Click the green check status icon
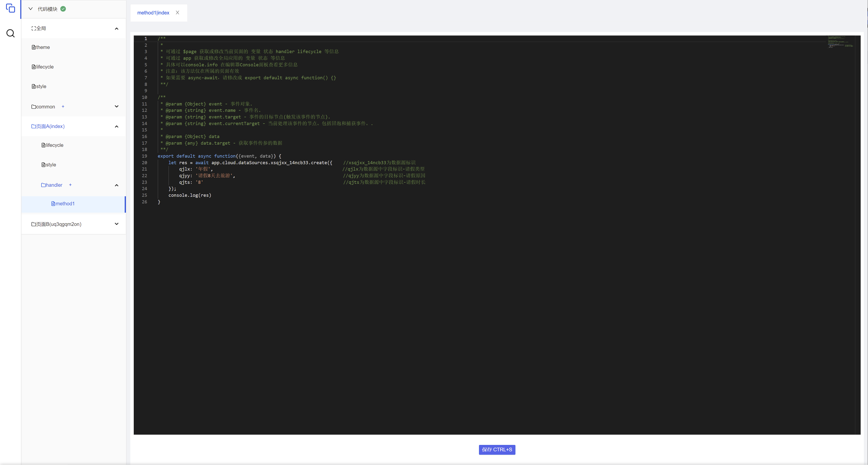Image resolution: width=868 pixels, height=465 pixels. [63, 9]
